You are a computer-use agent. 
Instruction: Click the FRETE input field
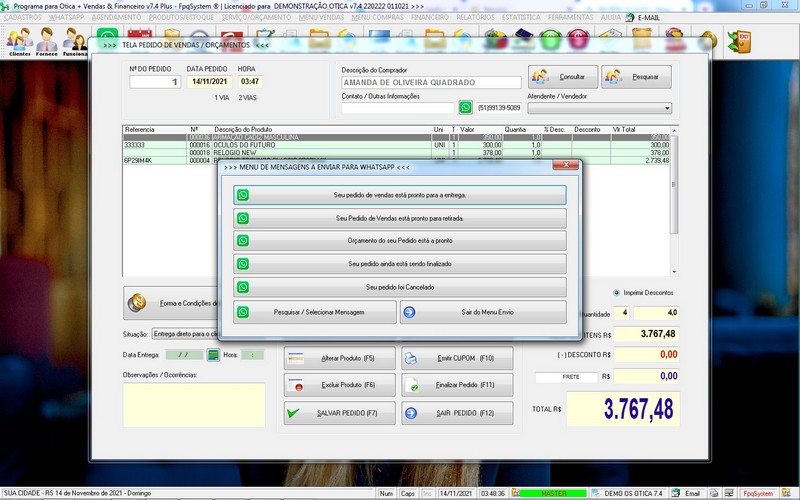point(566,377)
